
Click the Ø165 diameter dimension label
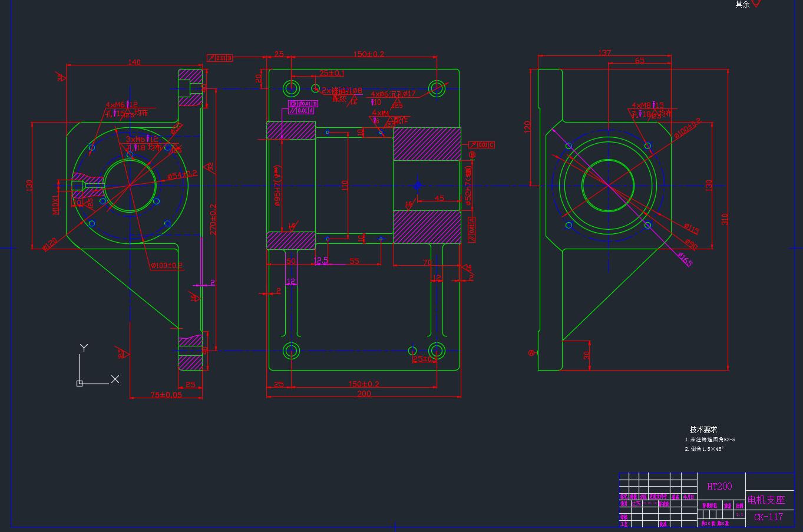(685, 259)
